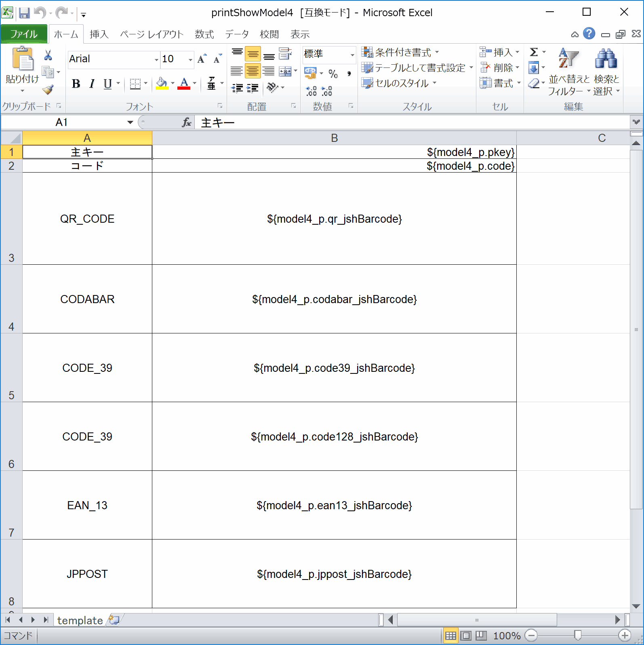Toggle Underline formatting
This screenshot has width=644, height=645.
[107, 84]
